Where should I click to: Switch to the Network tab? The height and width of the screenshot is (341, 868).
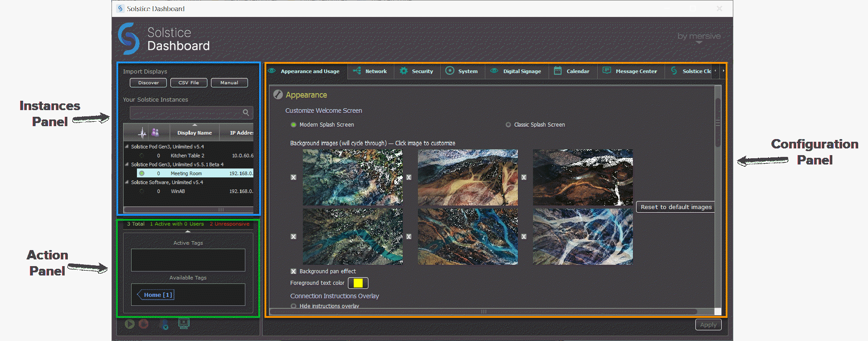(x=371, y=71)
